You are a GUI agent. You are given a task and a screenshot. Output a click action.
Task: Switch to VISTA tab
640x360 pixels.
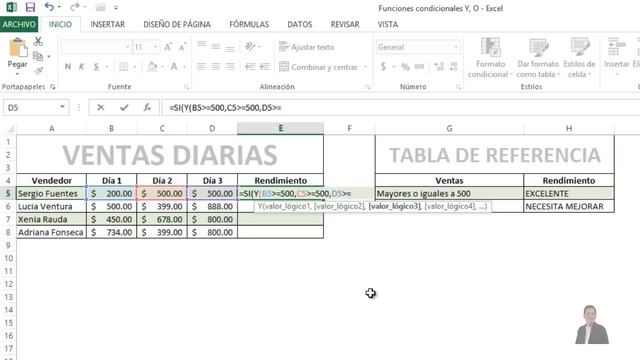point(388,24)
